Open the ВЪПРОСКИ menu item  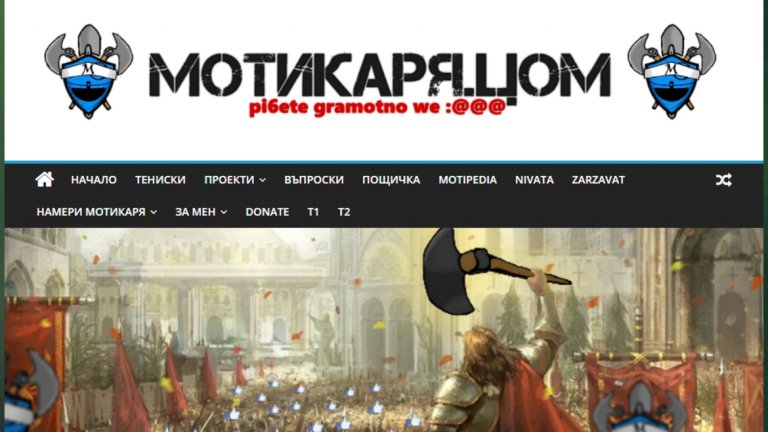[x=314, y=180]
